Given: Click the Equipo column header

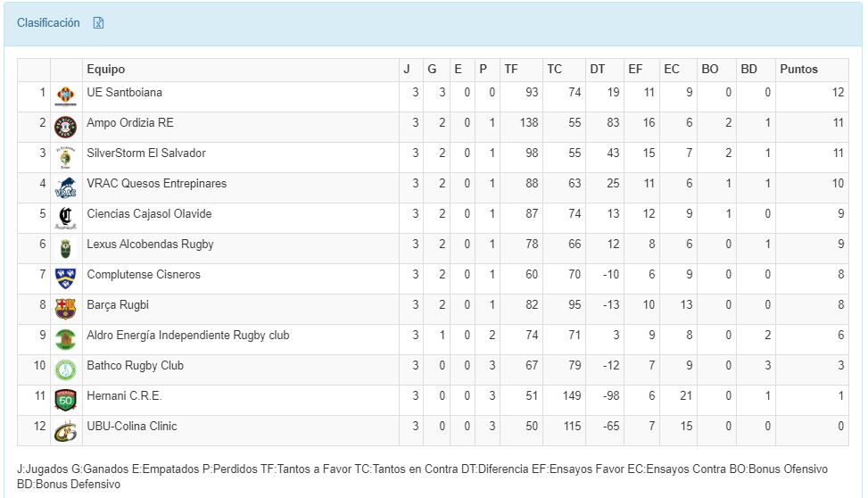Looking at the screenshot, I should [106, 70].
